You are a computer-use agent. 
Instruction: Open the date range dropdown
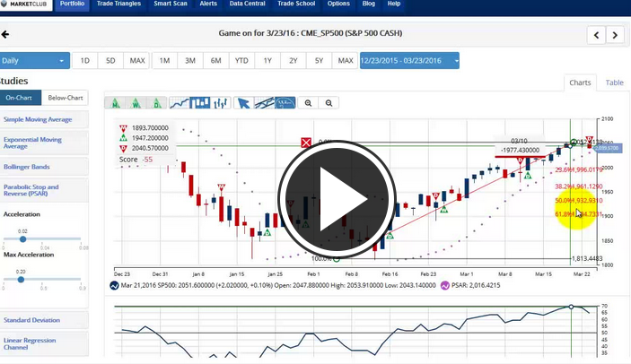click(409, 61)
